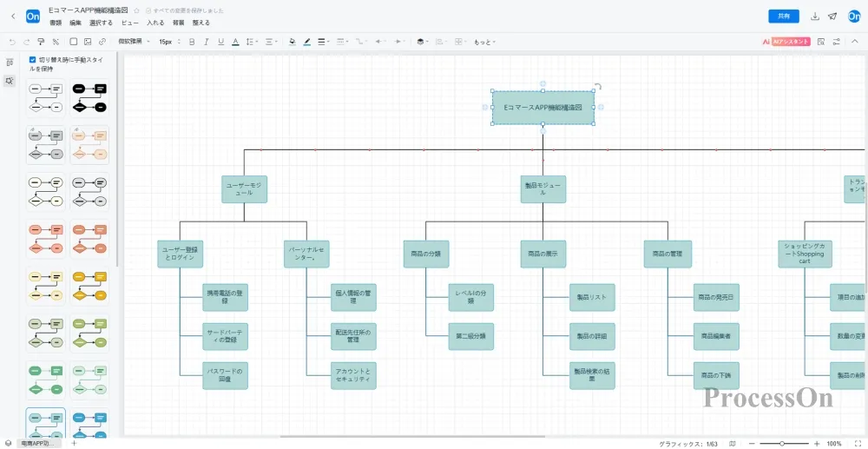Open the ビュー menu

(129, 23)
